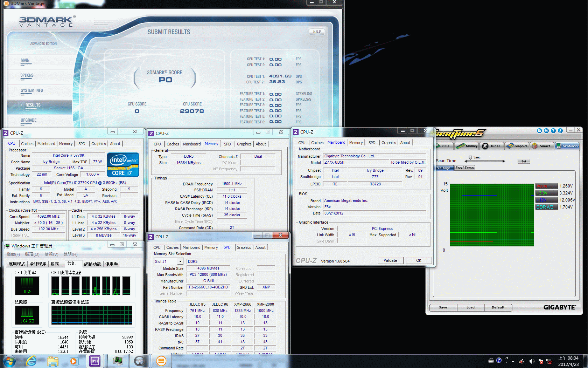Open 說明(H) menu in Task Manager
The width and height of the screenshot is (588, 368).
click(71, 254)
